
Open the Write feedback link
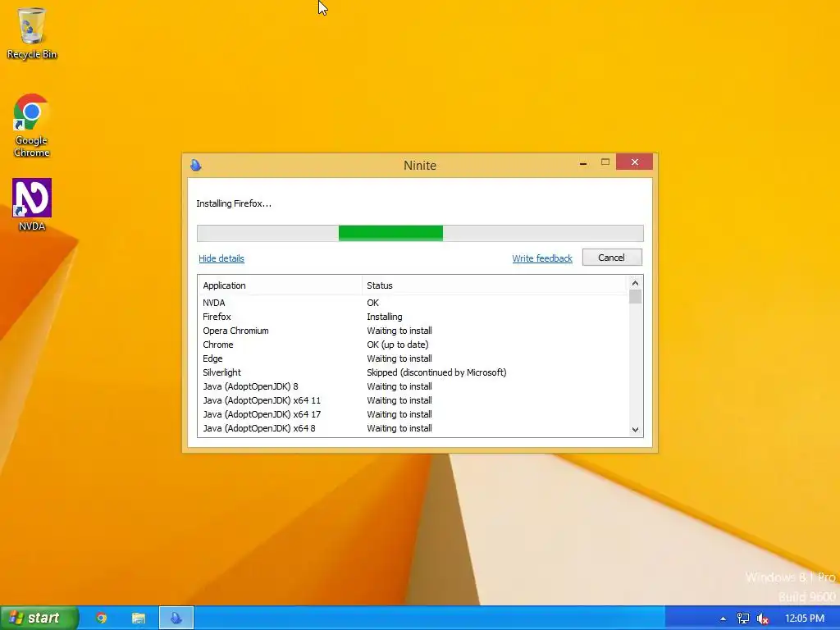click(542, 258)
